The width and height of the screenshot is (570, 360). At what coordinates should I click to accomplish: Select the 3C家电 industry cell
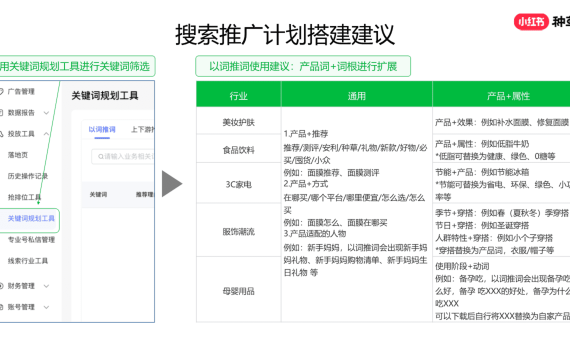point(238,184)
